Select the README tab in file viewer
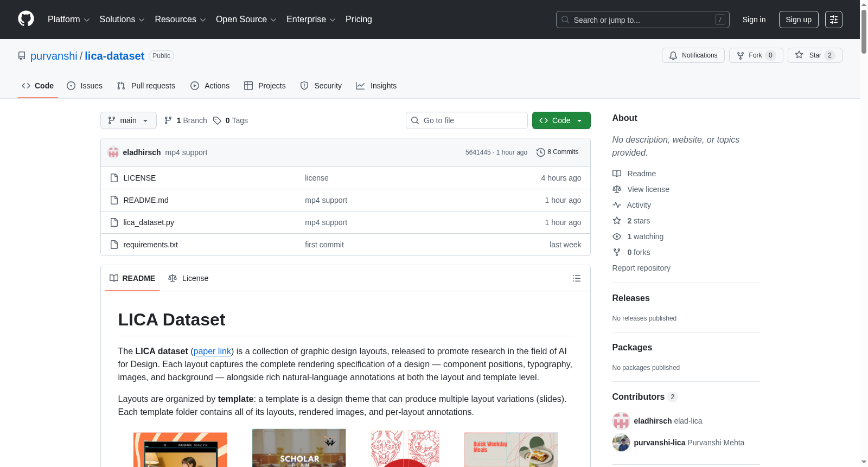 (x=132, y=278)
